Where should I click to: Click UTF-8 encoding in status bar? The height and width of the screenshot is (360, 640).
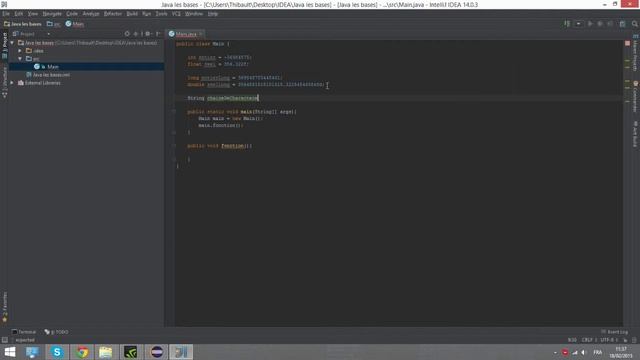tap(608, 340)
